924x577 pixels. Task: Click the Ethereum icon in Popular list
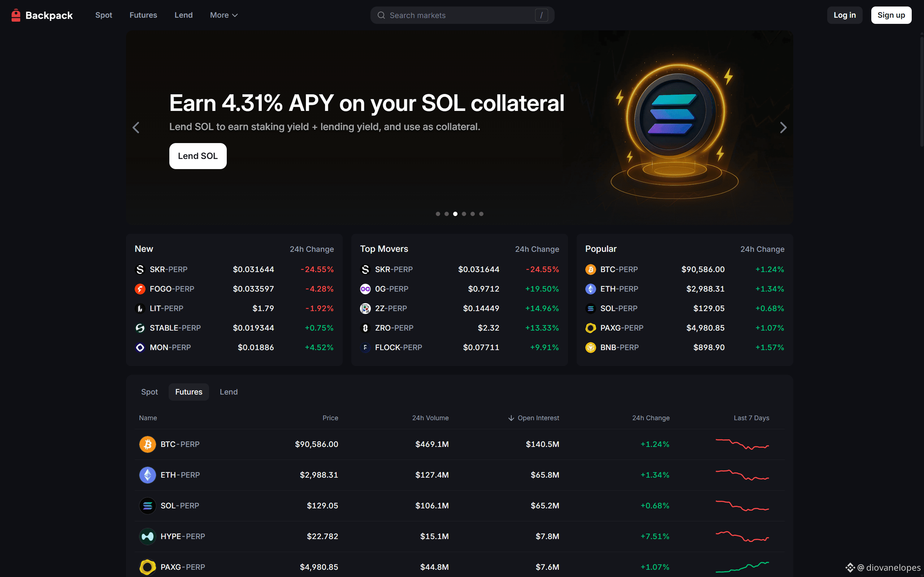coord(590,289)
